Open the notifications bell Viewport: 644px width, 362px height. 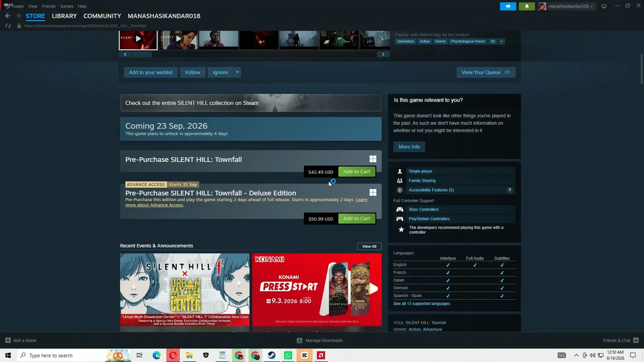(526, 6)
